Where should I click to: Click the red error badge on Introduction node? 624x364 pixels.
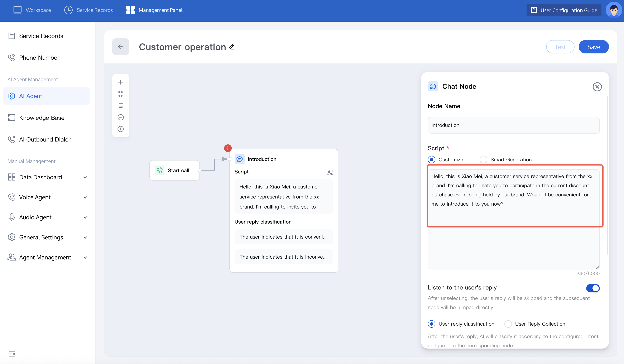pyautogui.click(x=227, y=148)
